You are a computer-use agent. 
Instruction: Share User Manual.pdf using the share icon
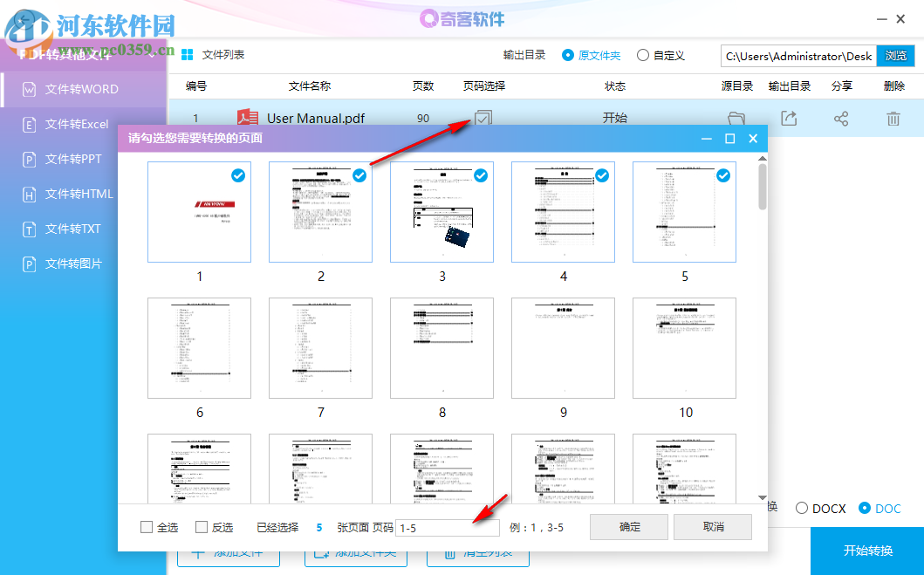[x=841, y=118]
